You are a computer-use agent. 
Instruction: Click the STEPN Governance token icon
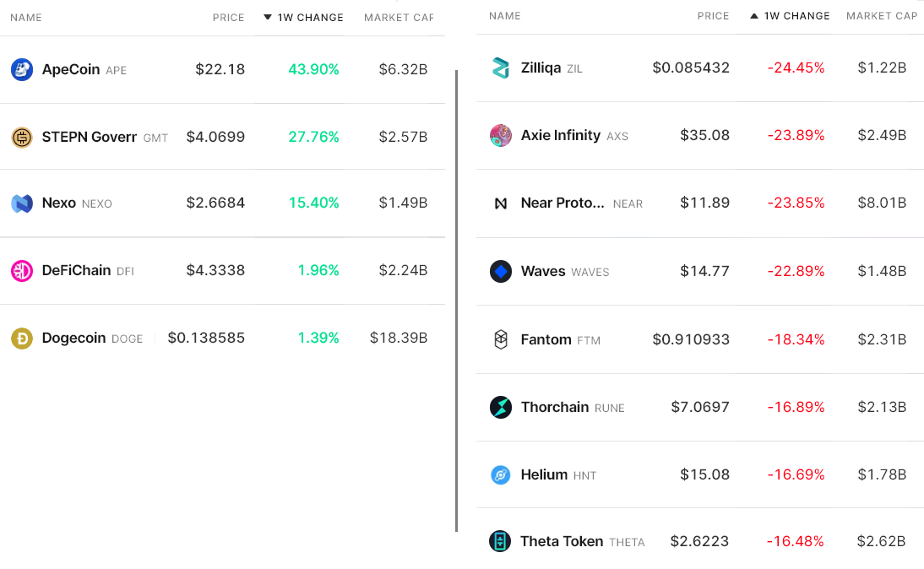click(x=22, y=137)
